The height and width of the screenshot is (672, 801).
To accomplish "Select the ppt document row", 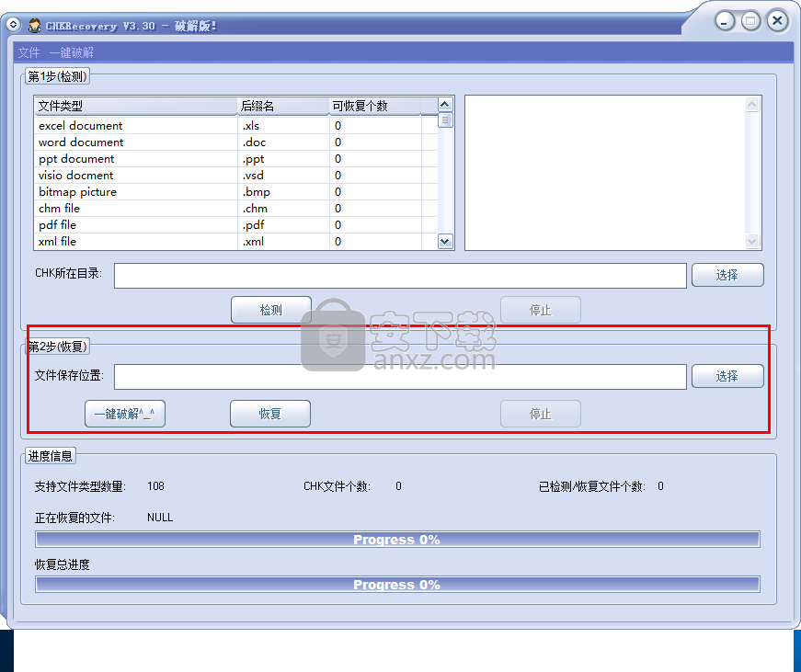I will (x=236, y=159).
